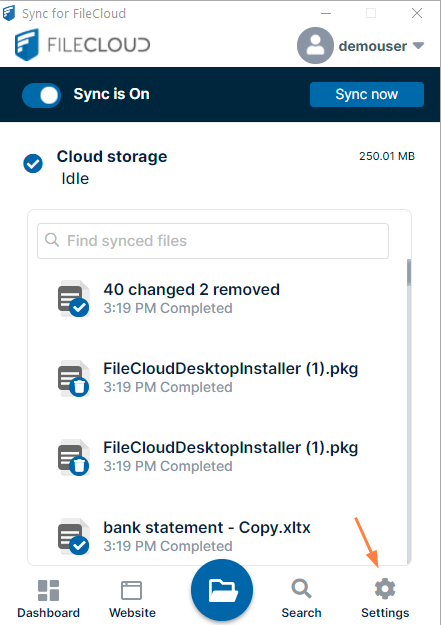Click the Sync now button
This screenshot has width=441, height=625.
(x=366, y=94)
